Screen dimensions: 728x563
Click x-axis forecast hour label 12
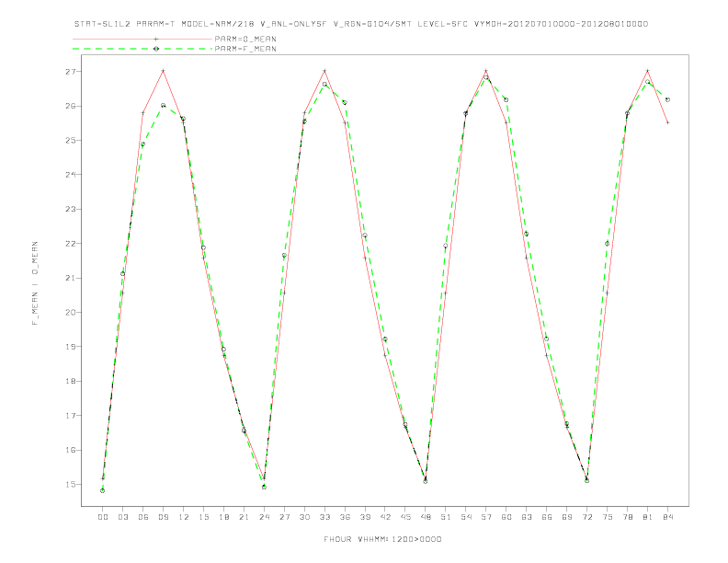pyautogui.click(x=184, y=517)
